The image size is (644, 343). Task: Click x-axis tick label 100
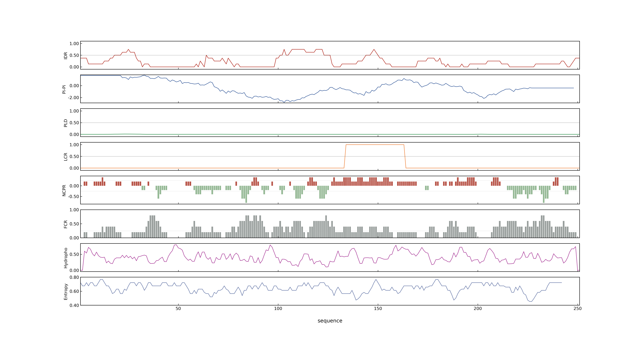tap(278, 308)
